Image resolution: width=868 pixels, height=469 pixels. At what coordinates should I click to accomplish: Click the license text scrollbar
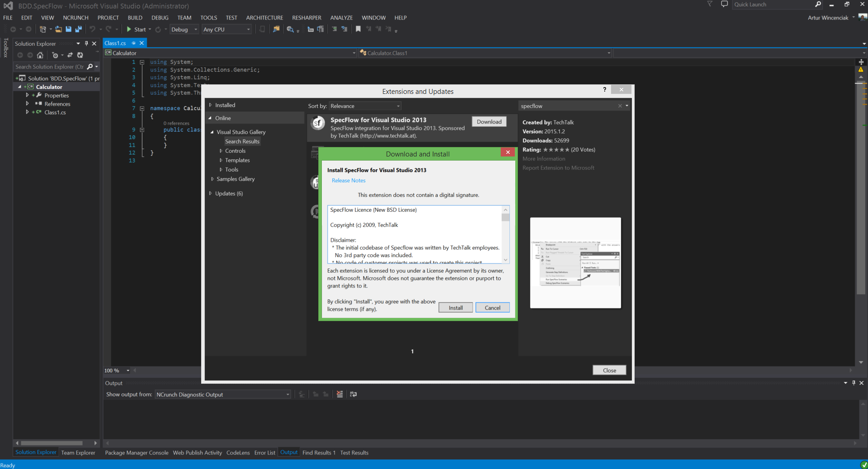(505, 235)
